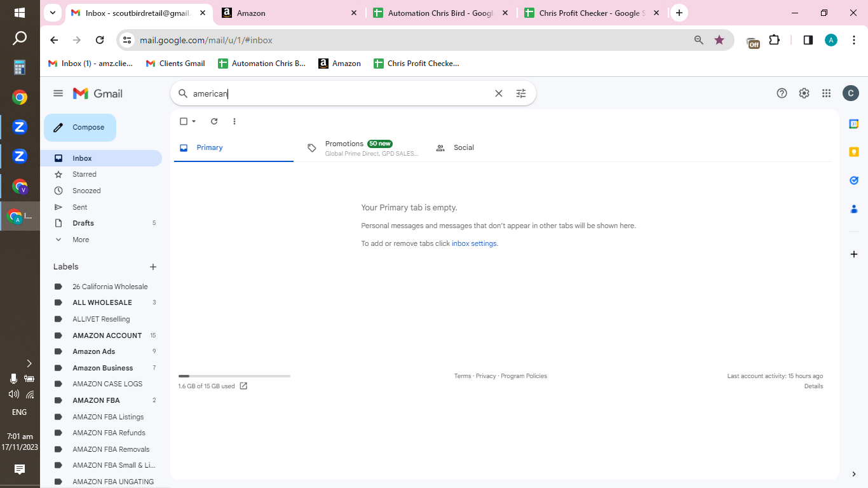Get add-ons with side panel plus
The image size is (868, 488).
pyautogui.click(x=854, y=254)
